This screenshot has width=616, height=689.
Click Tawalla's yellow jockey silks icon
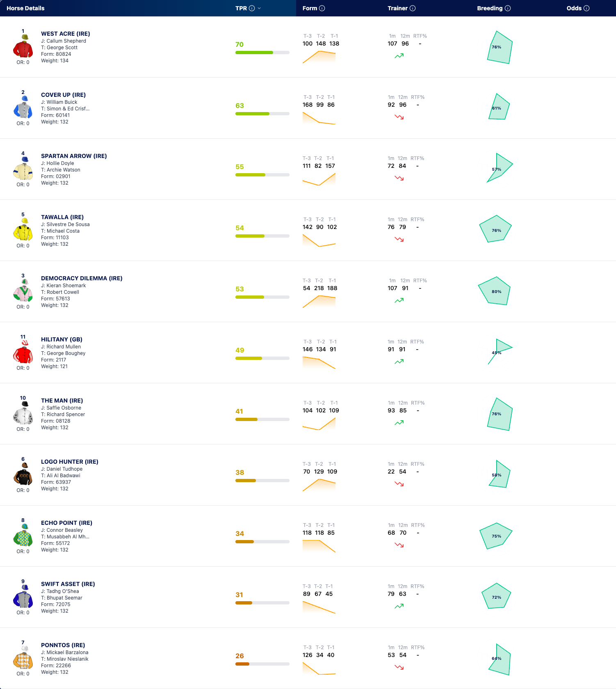click(x=23, y=229)
